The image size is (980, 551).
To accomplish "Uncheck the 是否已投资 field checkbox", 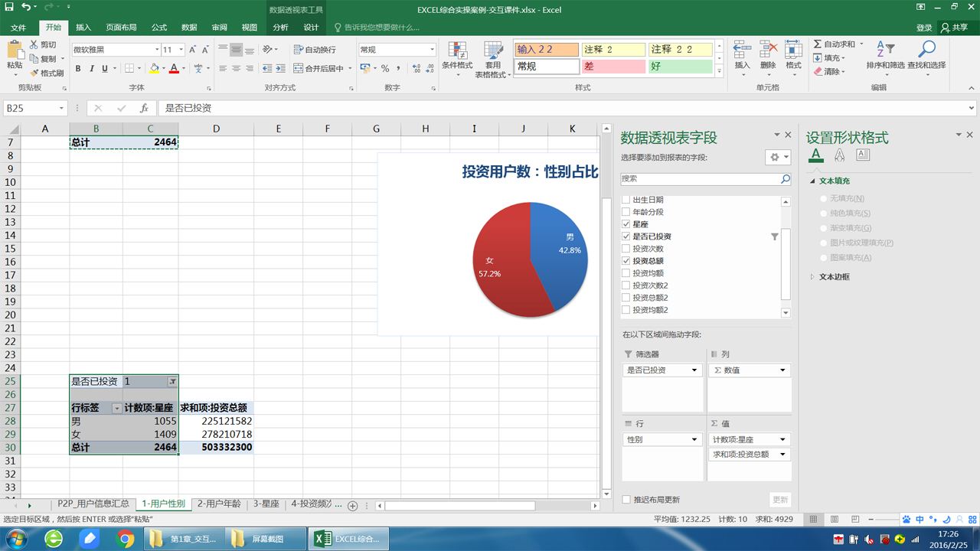I will click(x=626, y=236).
